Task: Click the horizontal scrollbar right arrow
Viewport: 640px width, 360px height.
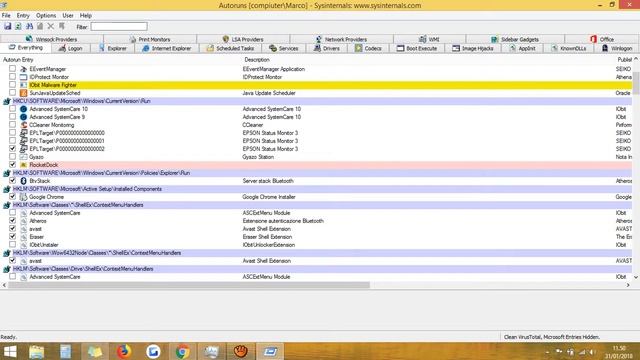Action: (x=628, y=285)
